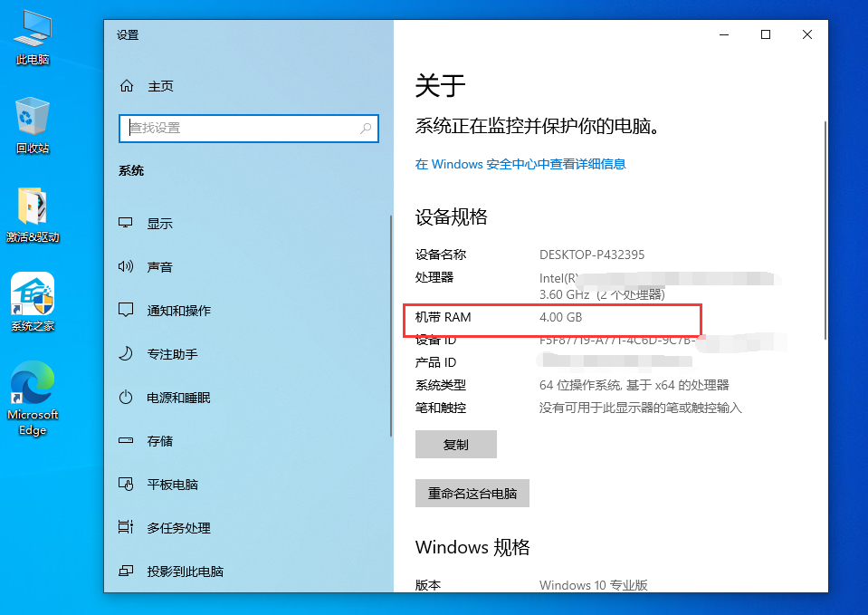The width and height of the screenshot is (868, 615).
Task: Maximize the 设置 window
Action: (x=766, y=34)
